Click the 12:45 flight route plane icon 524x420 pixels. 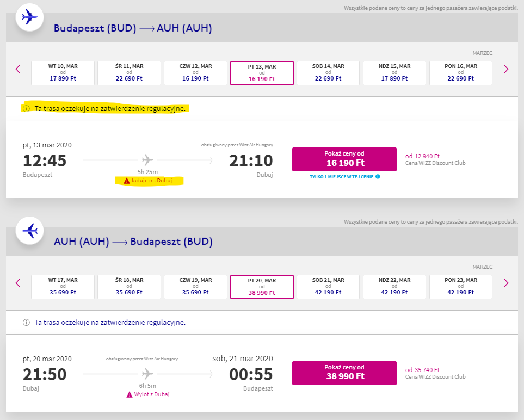[x=147, y=160]
